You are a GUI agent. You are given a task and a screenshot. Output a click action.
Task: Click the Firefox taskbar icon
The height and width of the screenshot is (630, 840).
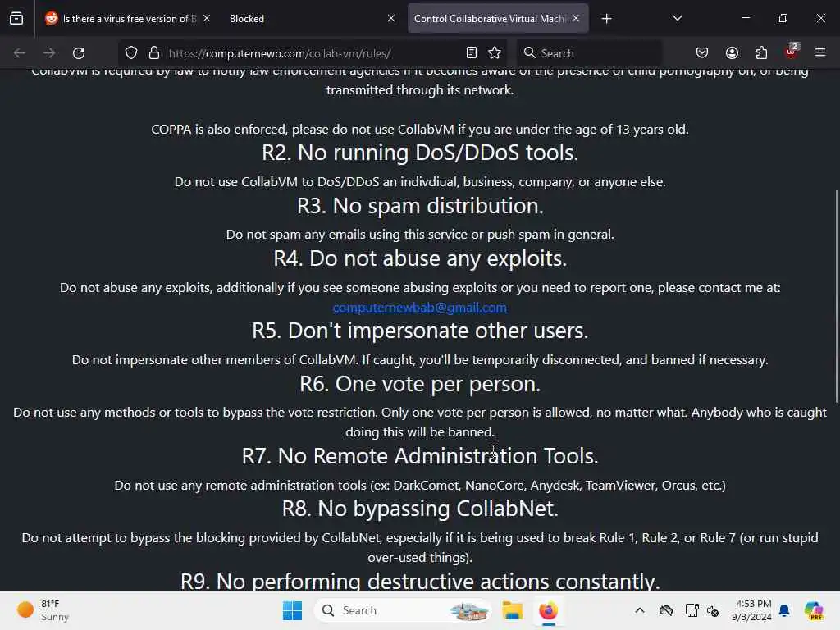pyautogui.click(x=548, y=610)
